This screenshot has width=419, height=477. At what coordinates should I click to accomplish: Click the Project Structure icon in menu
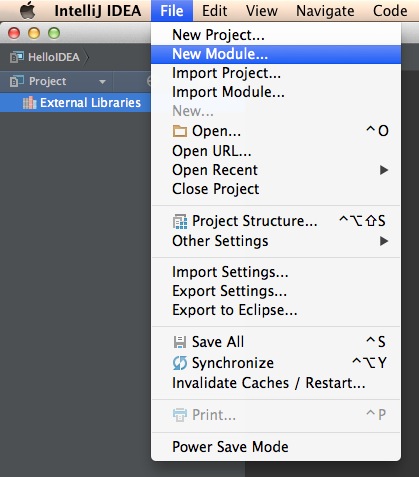click(x=180, y=221)
